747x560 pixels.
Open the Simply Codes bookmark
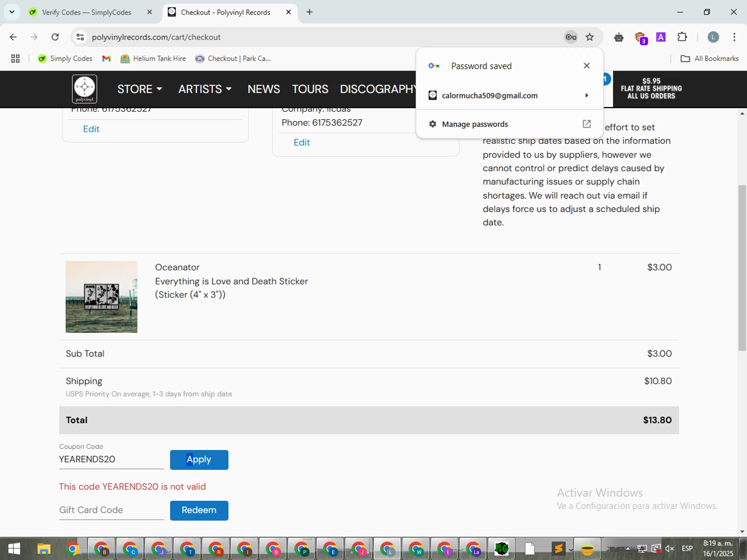coord(65,59)
